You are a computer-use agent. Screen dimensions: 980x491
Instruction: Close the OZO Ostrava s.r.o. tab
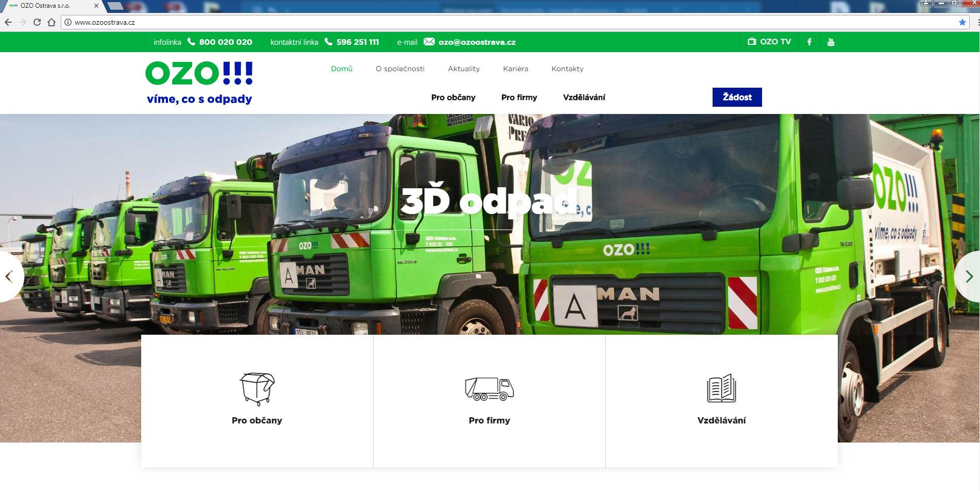click(96, 6)
